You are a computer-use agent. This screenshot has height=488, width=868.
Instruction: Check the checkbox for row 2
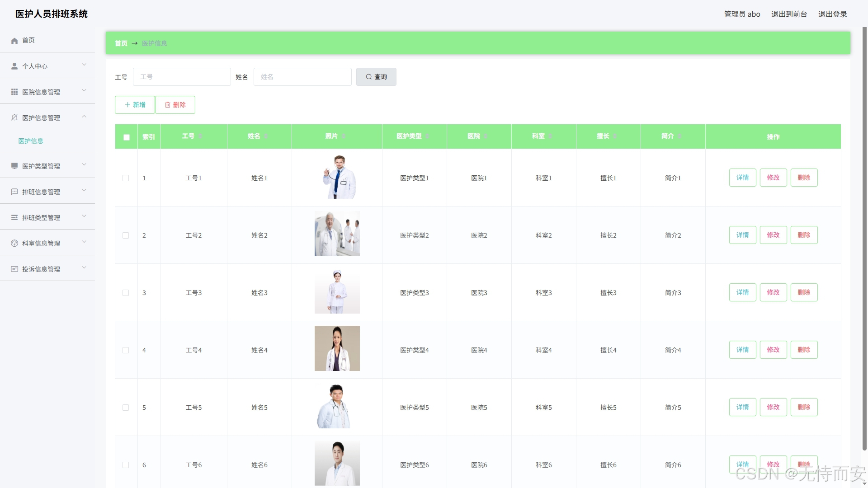pyautogui.click(x=126, y=235)
